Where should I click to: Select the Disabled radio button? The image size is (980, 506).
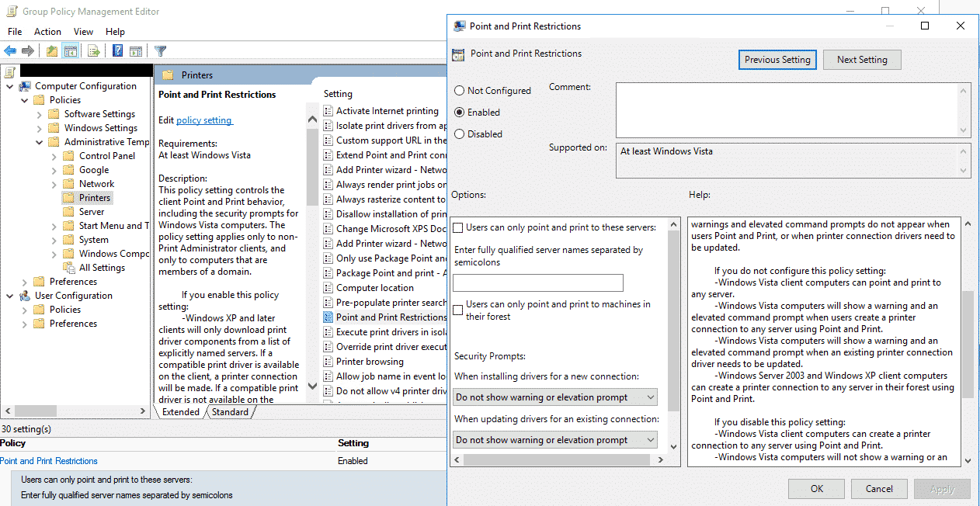click(x=460, y=134)
